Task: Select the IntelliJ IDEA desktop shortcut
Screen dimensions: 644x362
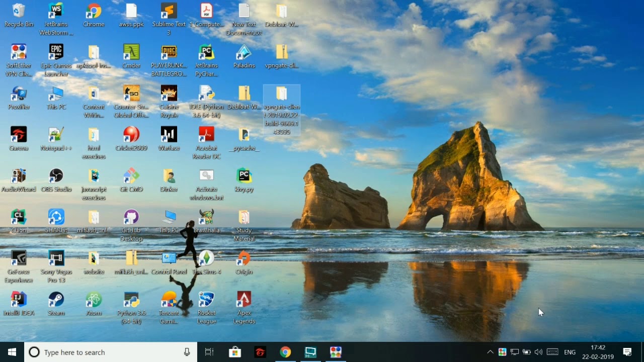Action: click(19, 304)
